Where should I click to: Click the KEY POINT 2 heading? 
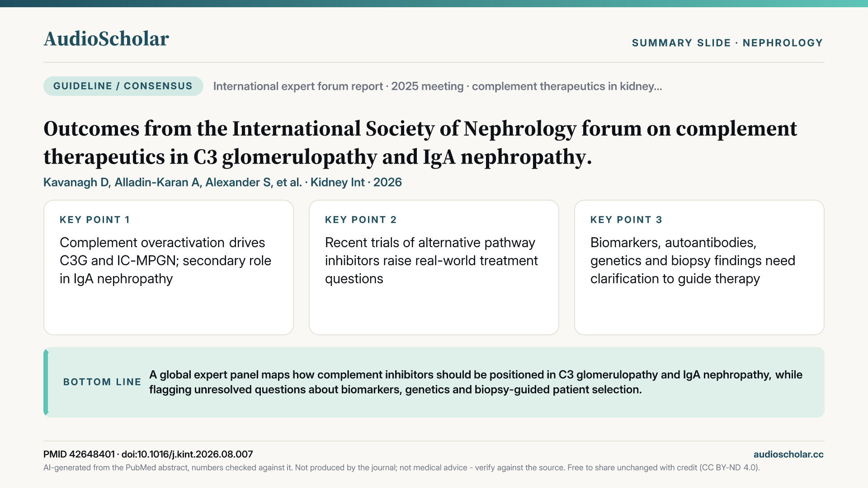coord(361,220)
